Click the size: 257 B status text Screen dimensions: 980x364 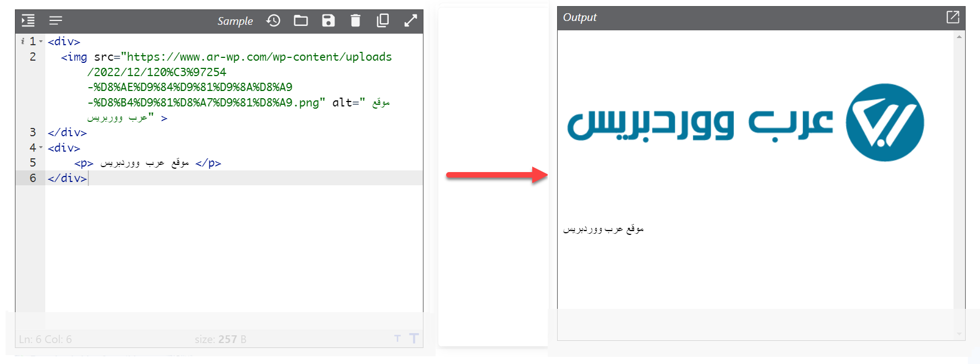click(x=220, y=339)
